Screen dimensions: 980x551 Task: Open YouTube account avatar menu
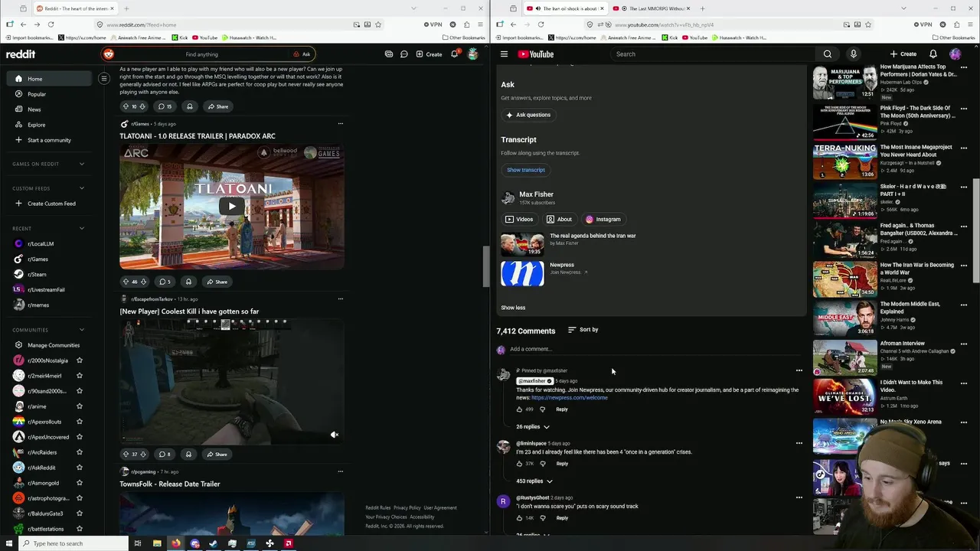pyautogui.click(x=955, y=54)
